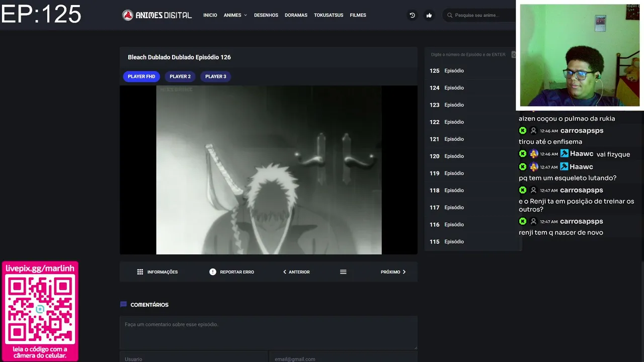Image resolution: width=644 pixels, height=362 pixels.
Task: Click the comment text area
Action: click(269, 332)
